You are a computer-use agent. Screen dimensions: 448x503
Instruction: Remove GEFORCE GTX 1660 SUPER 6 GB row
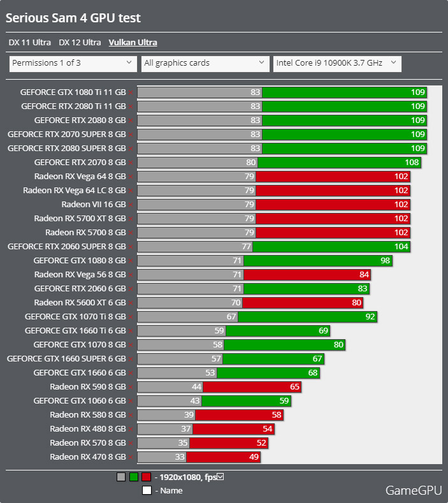(x=131, y=359)
